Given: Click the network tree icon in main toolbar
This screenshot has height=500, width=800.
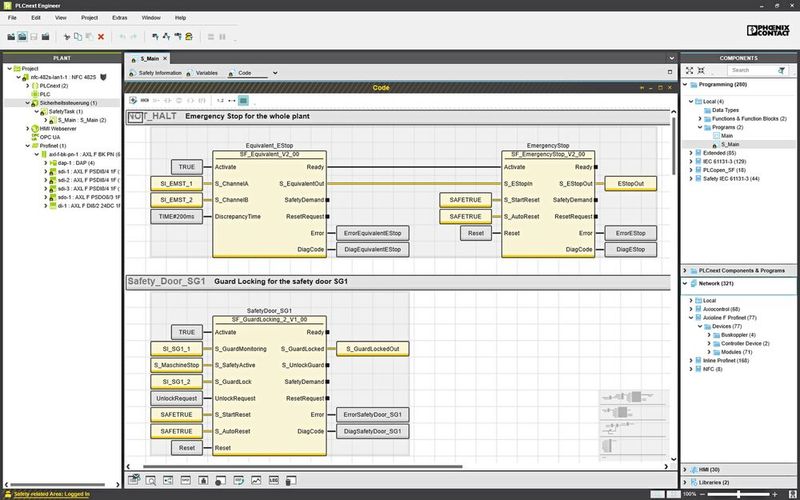Looking at the screenshot, I should pyautogui.click(x=166, y=37).
